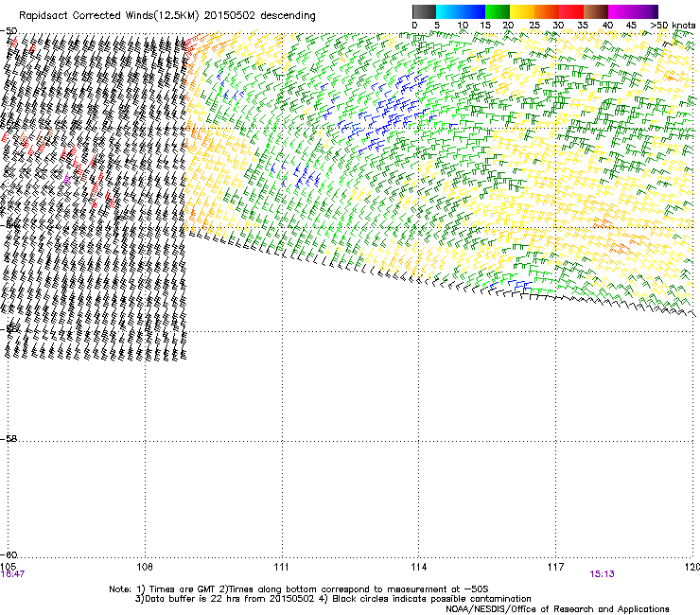Click the longitude label '117'
Image resolution: width=700 pixels, height=615 pixels.
coord(555,567)
